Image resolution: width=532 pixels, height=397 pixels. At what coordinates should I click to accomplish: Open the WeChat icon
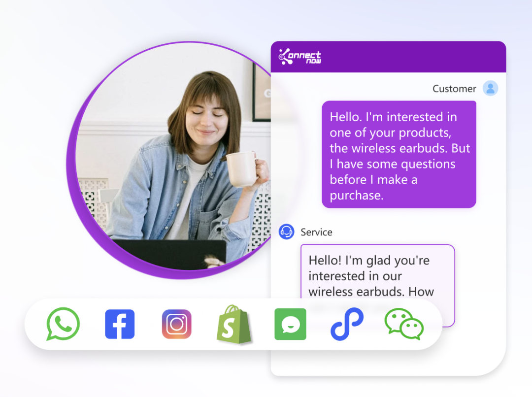(404, 324)
